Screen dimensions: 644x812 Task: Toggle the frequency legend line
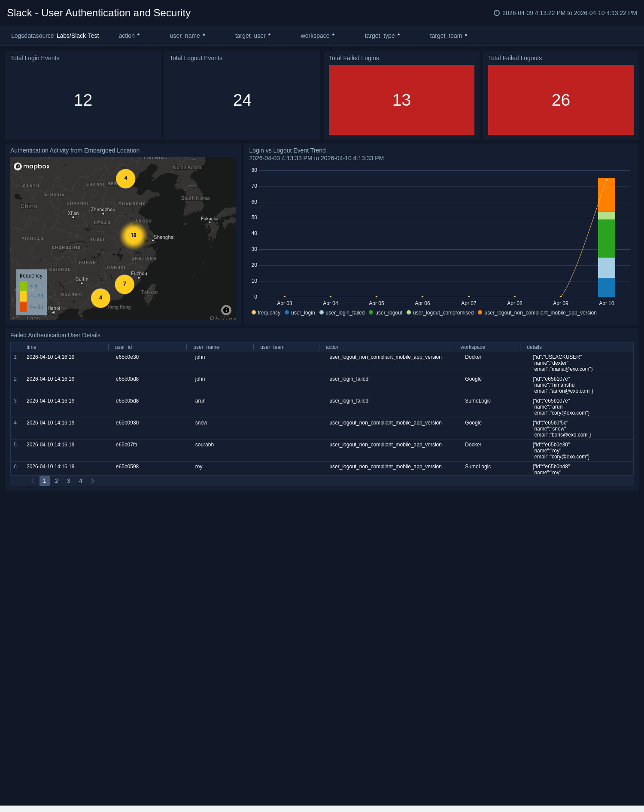pos(266,313)
